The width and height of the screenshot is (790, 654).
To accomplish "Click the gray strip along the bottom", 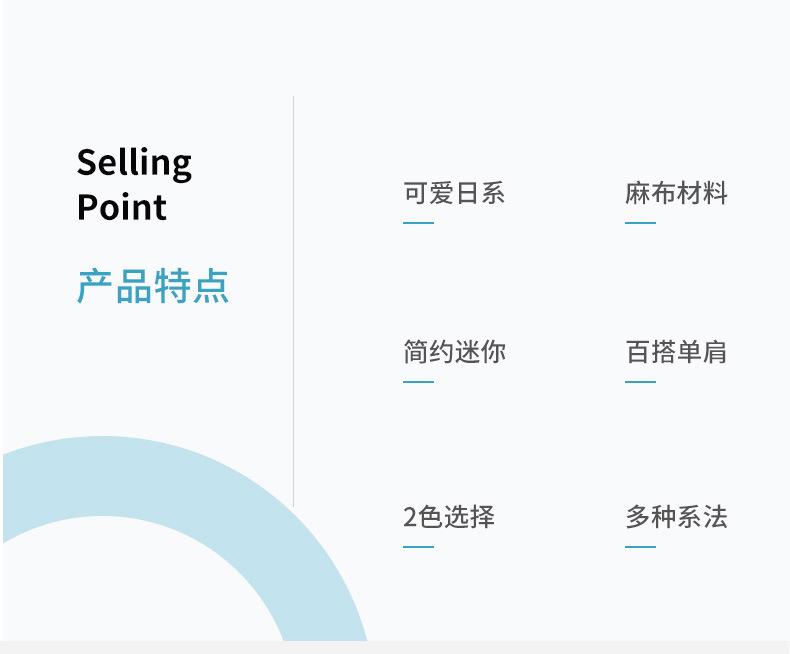I will tap(395, 647).
